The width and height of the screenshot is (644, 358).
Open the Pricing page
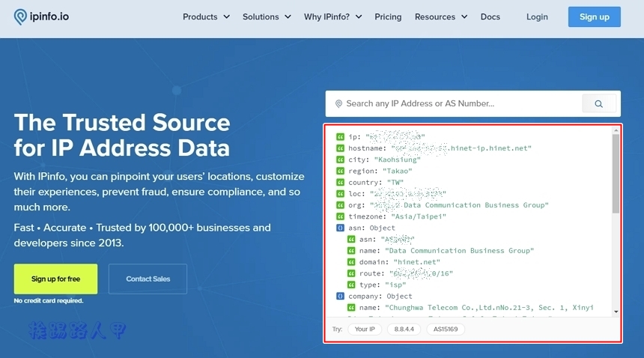(388, 16)
